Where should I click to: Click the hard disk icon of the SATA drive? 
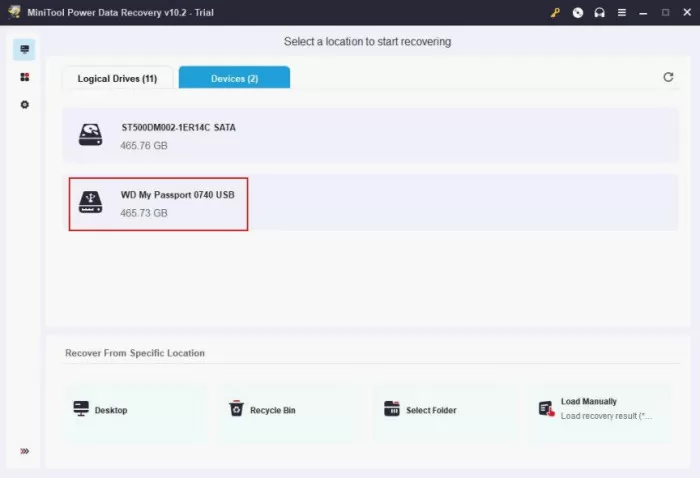(91, 135)
